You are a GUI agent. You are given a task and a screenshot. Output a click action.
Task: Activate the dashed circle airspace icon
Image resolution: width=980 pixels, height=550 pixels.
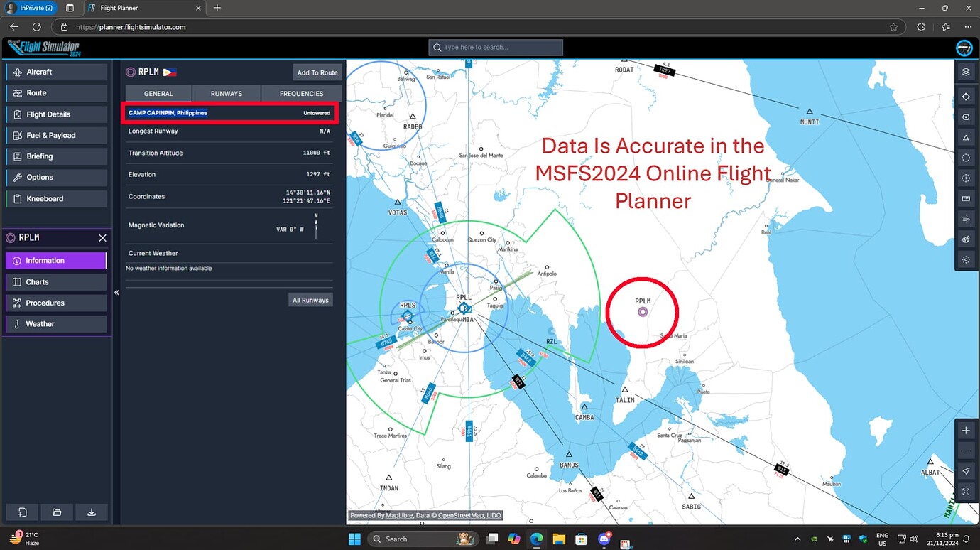coord(965,158)
